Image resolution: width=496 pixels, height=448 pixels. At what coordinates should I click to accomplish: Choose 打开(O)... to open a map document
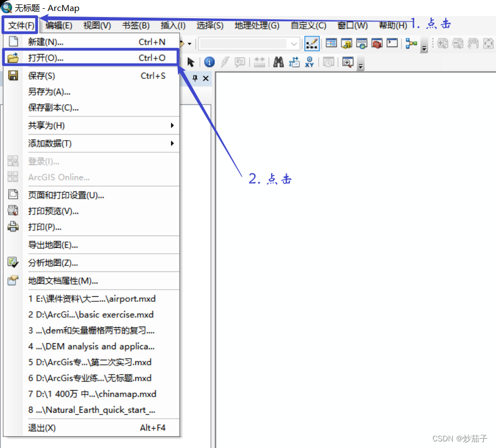(91, 58)
